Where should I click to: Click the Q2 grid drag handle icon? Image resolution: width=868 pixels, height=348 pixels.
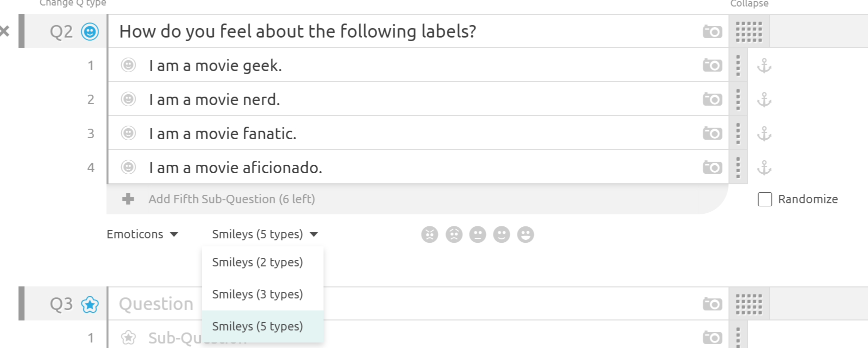tap(748, 32)
